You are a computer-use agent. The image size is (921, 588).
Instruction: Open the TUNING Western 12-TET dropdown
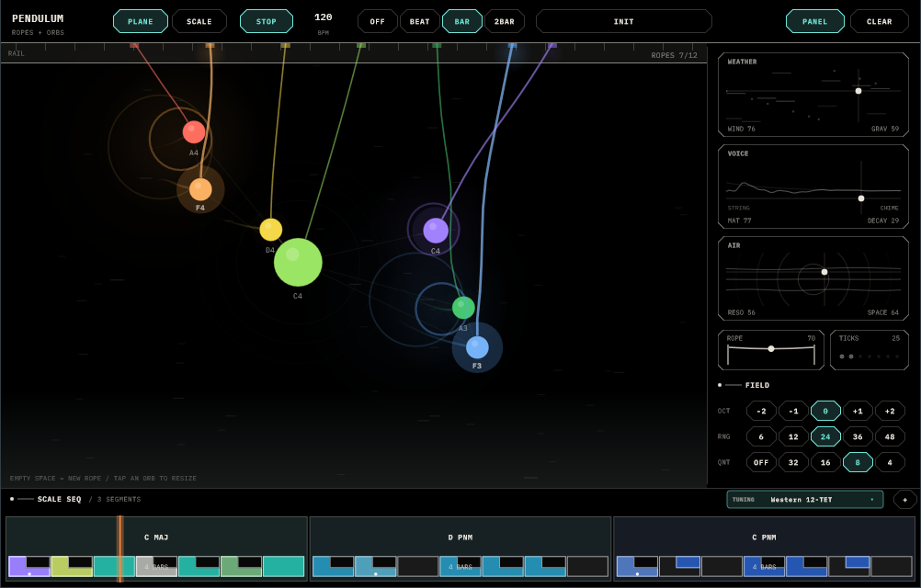804,500
